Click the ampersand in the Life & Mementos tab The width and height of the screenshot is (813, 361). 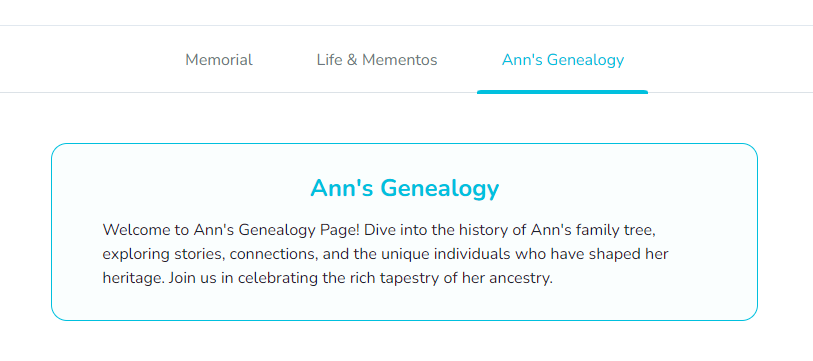click(352, 60)
